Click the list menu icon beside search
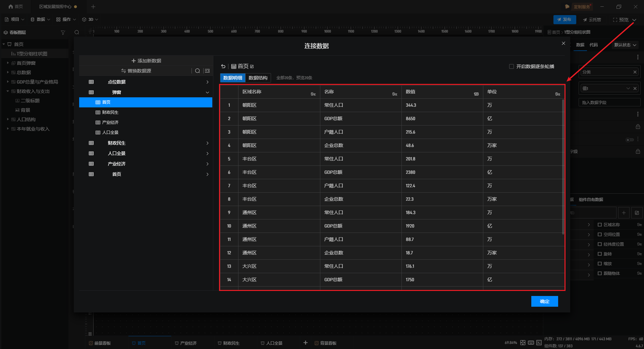This screenshot has height=349, width=644. tap(207, 71)
